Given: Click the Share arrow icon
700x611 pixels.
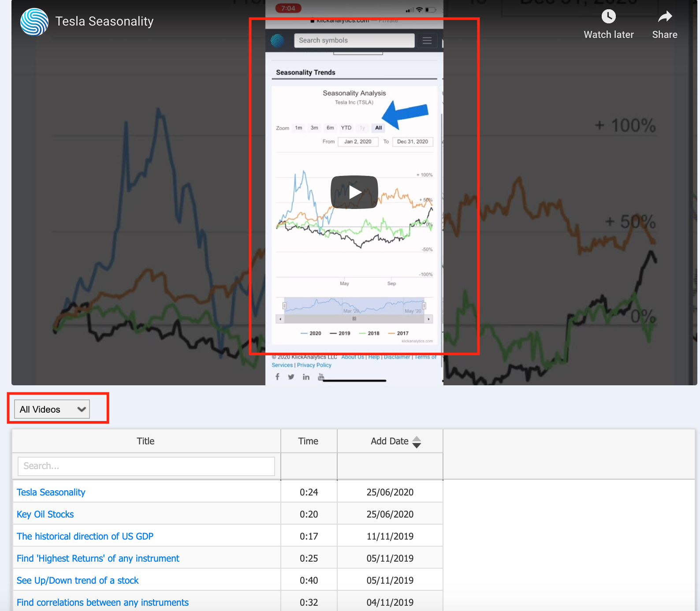Looking at the screenshot, I should [x=665, y=17].
